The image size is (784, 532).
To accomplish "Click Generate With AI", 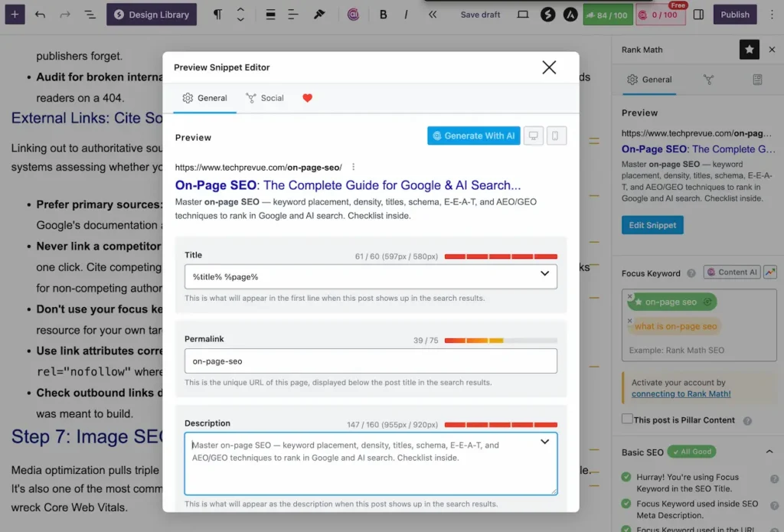I will 473,135.
